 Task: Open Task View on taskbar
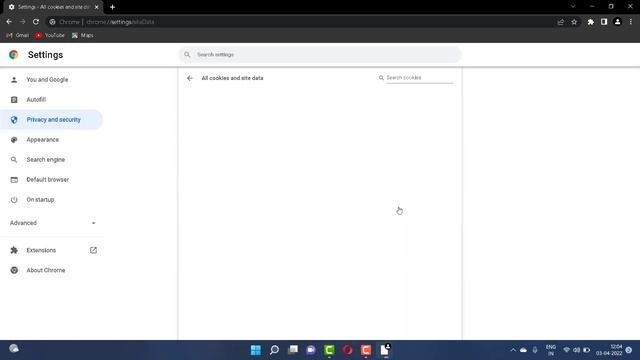(293, 350)
